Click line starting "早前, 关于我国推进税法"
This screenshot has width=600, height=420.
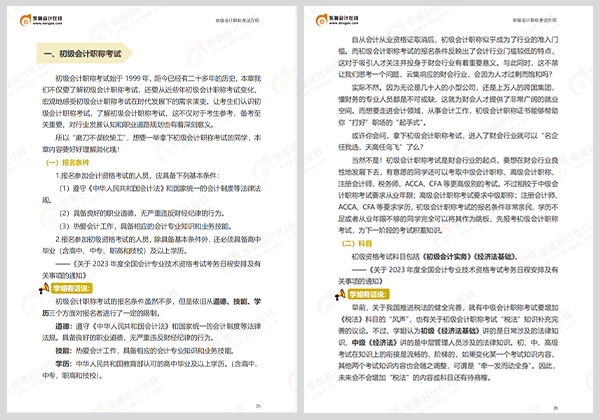click(455, 308)
